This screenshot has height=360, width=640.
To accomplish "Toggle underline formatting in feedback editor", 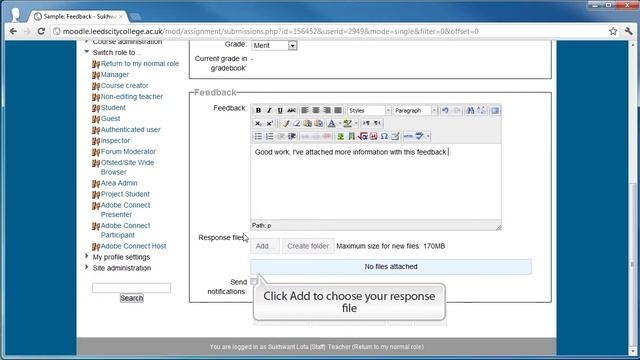I will coord(280,110).
